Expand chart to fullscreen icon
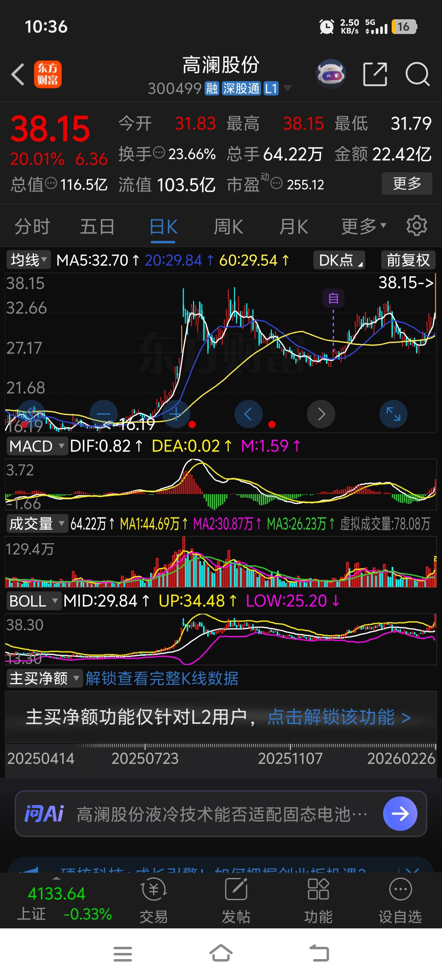This screenshot has width=442, height=980. [393, 414]
